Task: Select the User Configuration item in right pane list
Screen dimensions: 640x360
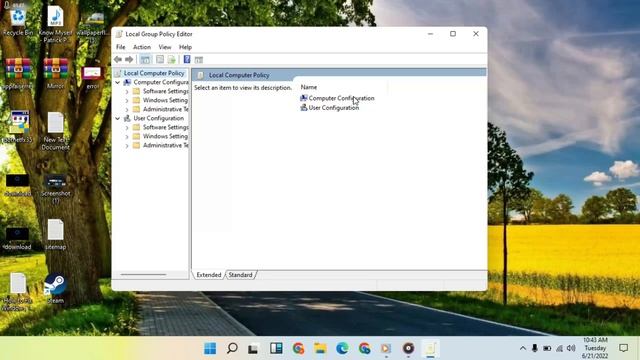Action: pos(333,108)
